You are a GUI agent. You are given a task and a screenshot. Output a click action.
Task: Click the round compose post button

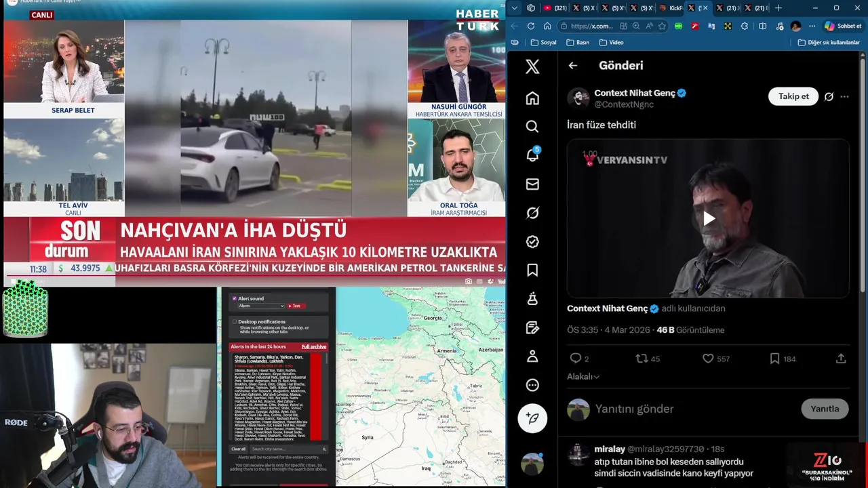[532, 418]
